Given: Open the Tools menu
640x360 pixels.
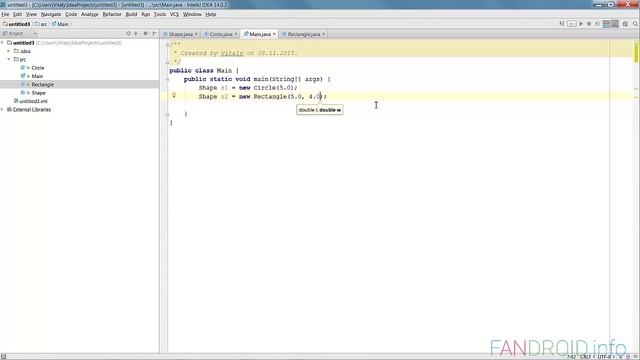Looking at the screenshot, I should [160, 14].
